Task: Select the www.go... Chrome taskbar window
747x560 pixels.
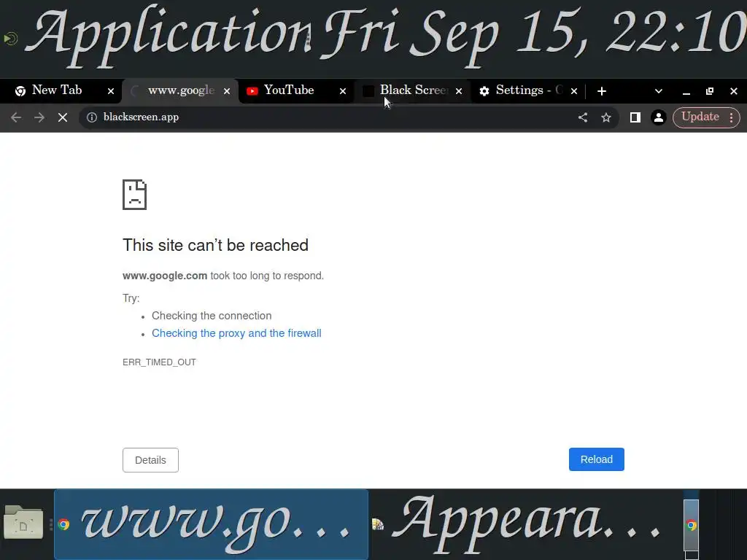Action: point(211,524)
